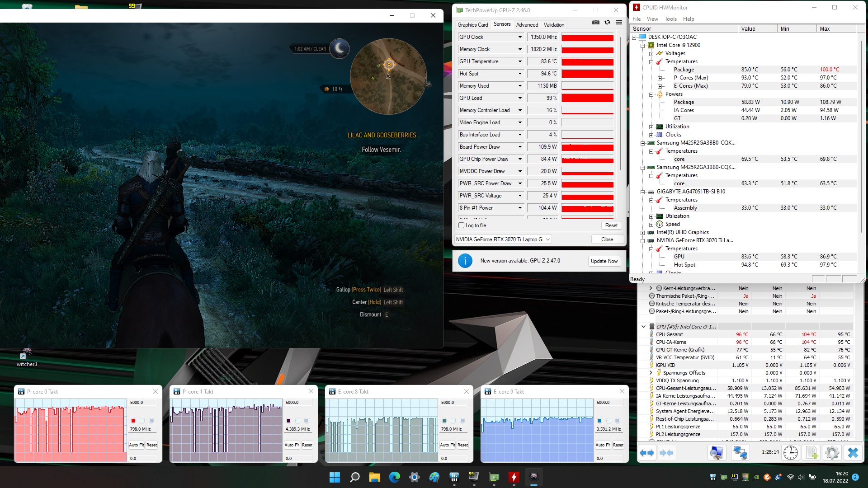This screenshot has width=868, height=488.
Task: Click the Windows Start button
Action: (x=335, y=477)
